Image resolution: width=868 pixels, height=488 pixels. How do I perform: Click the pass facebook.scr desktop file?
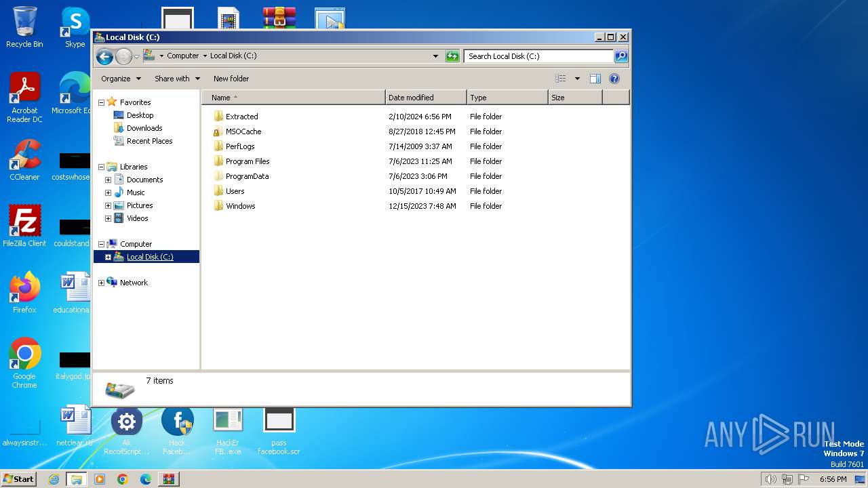click(279, 430)
